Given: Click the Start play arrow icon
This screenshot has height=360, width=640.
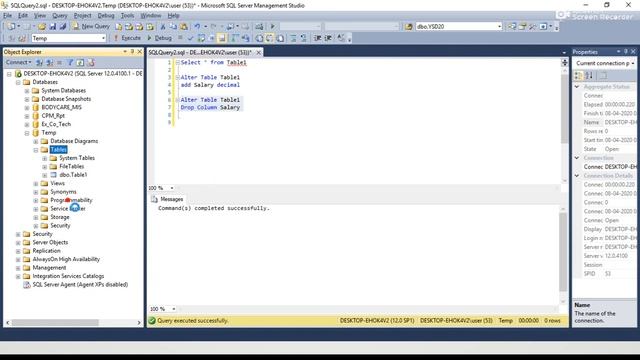Looking at the screenshot, I should click(272, 27).
